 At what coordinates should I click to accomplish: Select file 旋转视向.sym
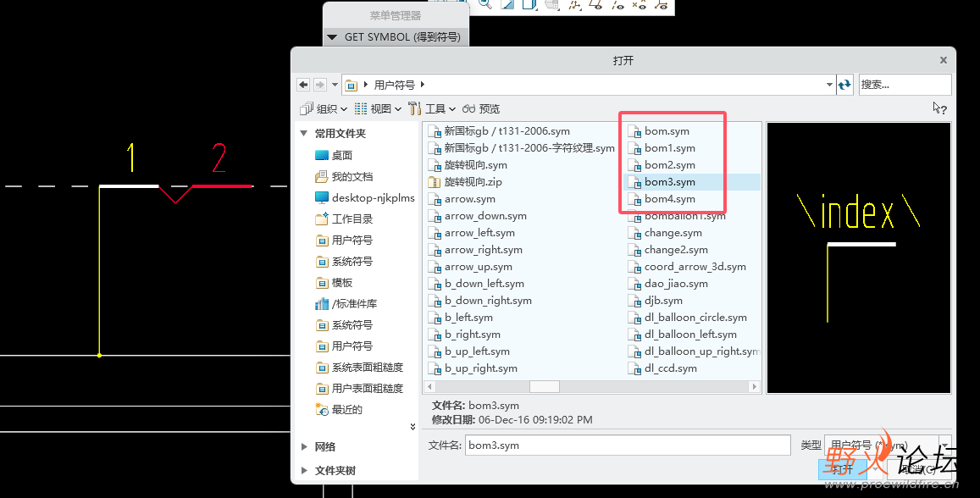click(468, 165)
